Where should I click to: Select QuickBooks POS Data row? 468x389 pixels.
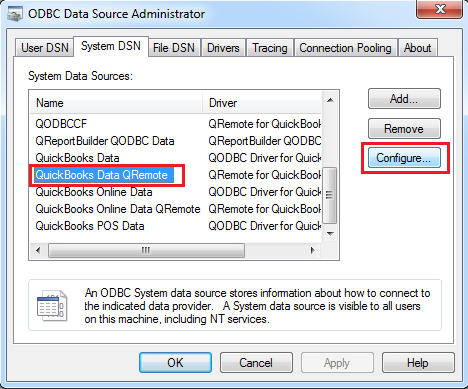tap(90, 226)
